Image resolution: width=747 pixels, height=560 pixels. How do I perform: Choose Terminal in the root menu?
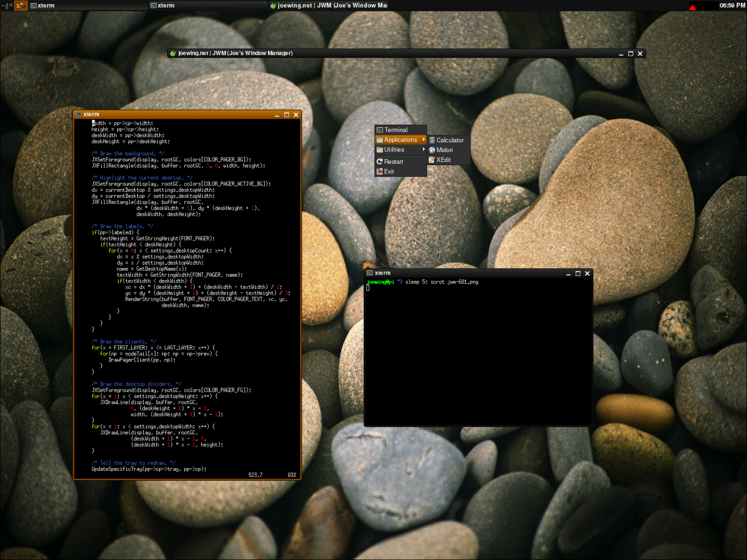[x=396, y=130]
